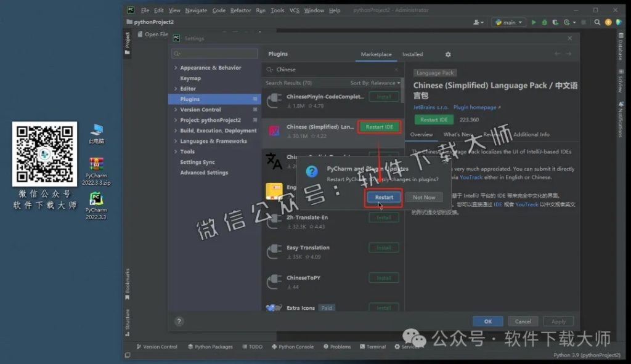Open the Search Everywhere magnifier icon
The height and width of the screenshot is (364, 631).
coord(597,22)
